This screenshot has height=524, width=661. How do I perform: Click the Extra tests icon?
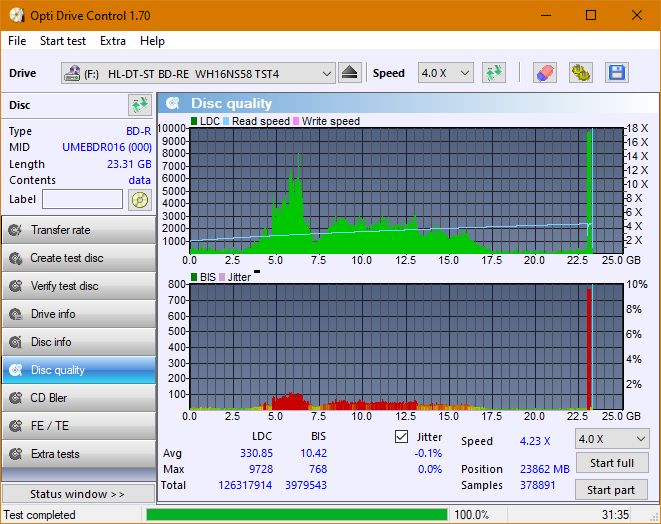[16, 454]
